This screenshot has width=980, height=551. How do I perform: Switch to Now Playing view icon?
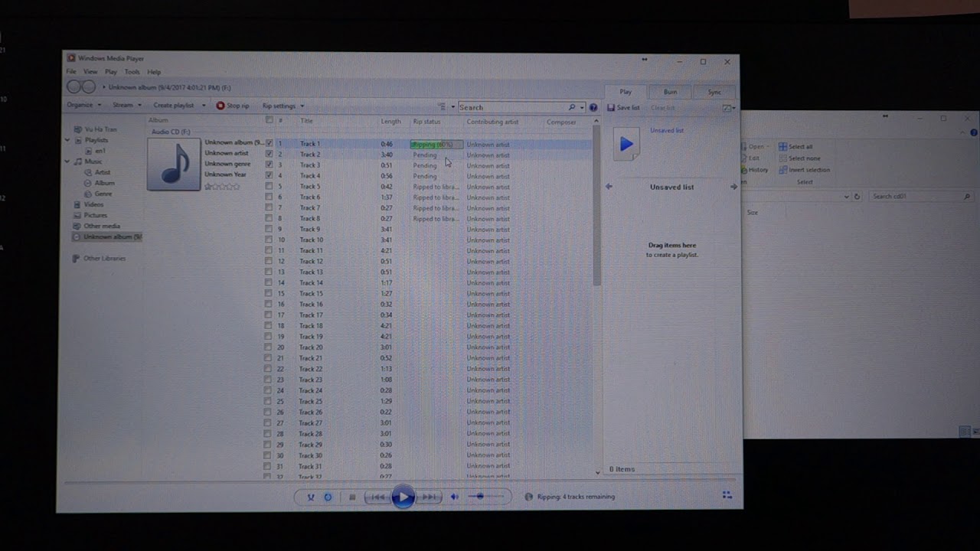(x=727, y=495)
